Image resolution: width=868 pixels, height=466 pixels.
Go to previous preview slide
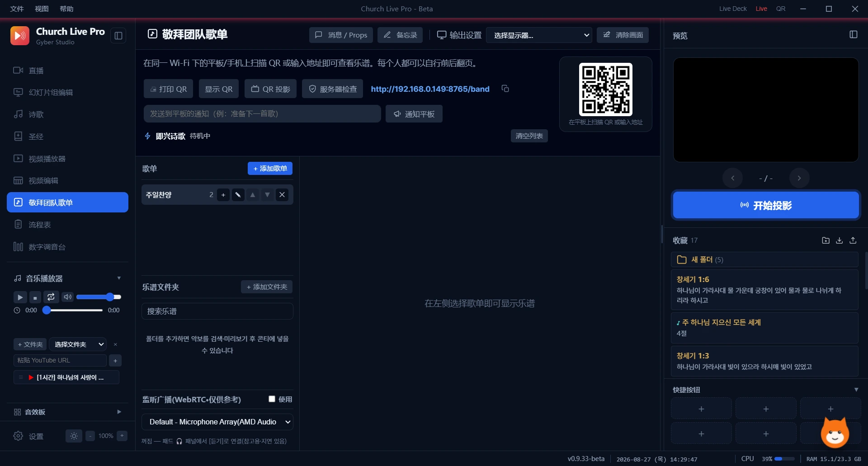coord(732,178)
